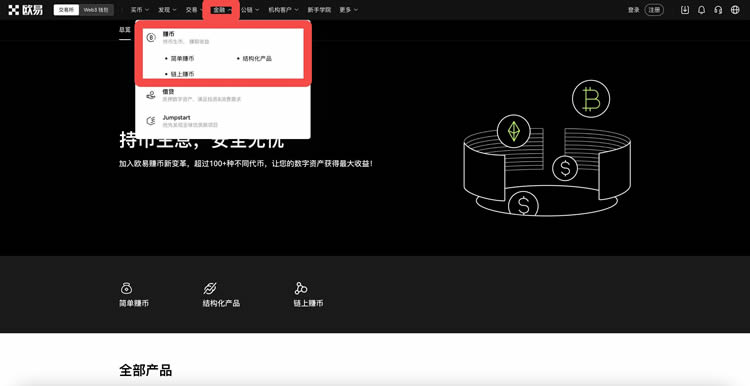Expand the 公链 navigation dropdown
The image size is (750, 386).
250,10
